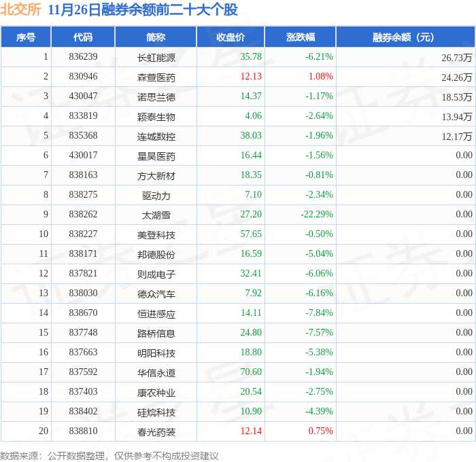Click closing price 18.80
Viewport: 476px width, 462px height.
[251, 353]
